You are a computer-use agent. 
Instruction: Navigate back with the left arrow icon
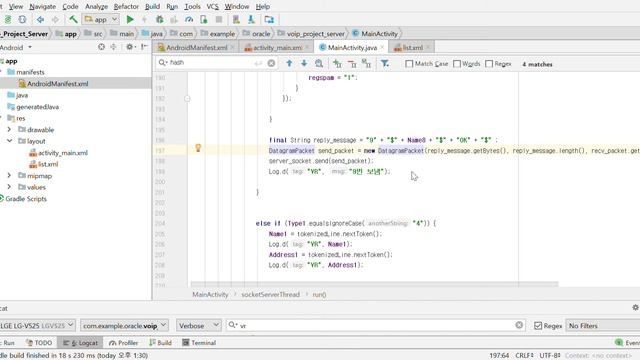pos(40,19)
